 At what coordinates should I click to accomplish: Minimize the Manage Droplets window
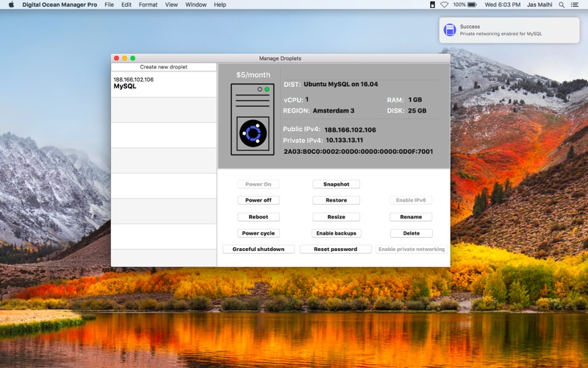pyautogui.click(x=124, y=58)
